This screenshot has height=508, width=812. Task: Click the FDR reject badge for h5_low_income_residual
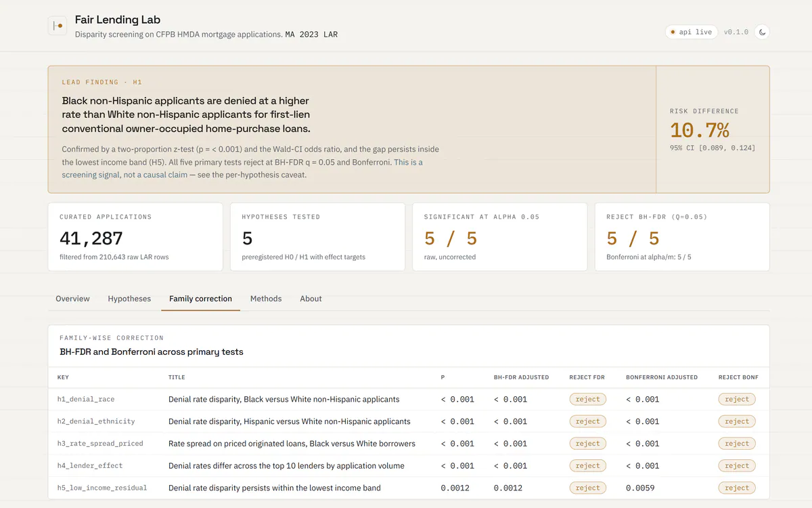pos(587,488)
